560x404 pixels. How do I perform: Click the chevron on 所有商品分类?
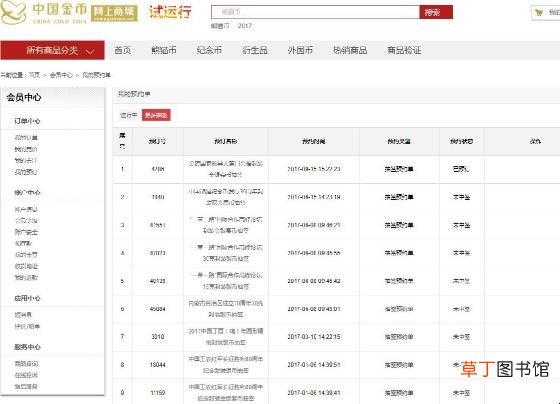pos(90,51)
